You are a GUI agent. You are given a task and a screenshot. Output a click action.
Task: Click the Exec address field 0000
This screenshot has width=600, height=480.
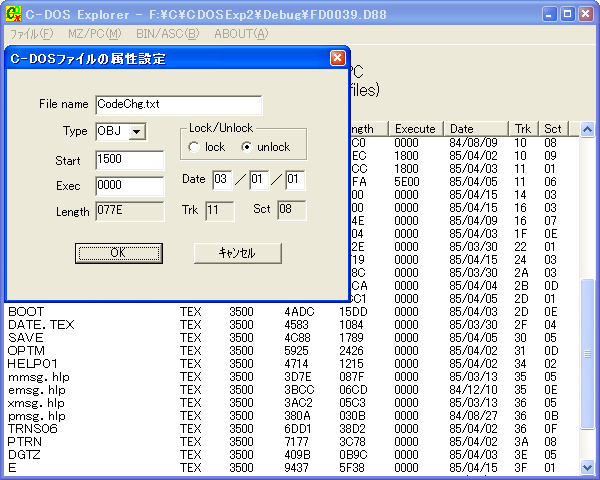click(130, 186)
